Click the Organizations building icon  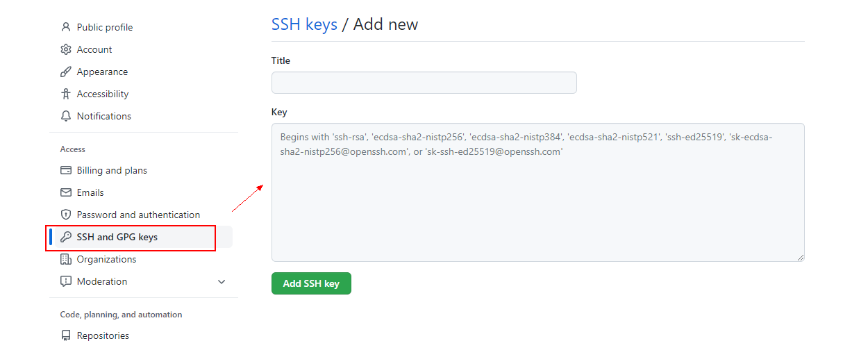point(66,259)
